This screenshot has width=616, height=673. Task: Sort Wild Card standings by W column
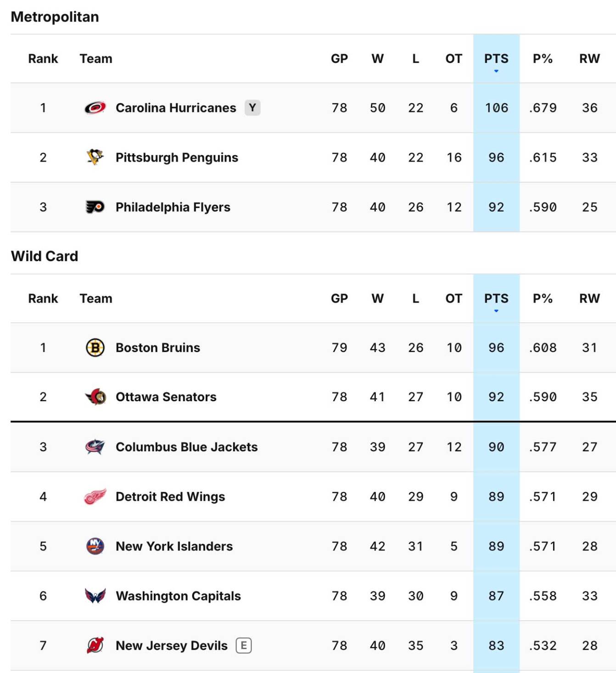coord(378,298)
